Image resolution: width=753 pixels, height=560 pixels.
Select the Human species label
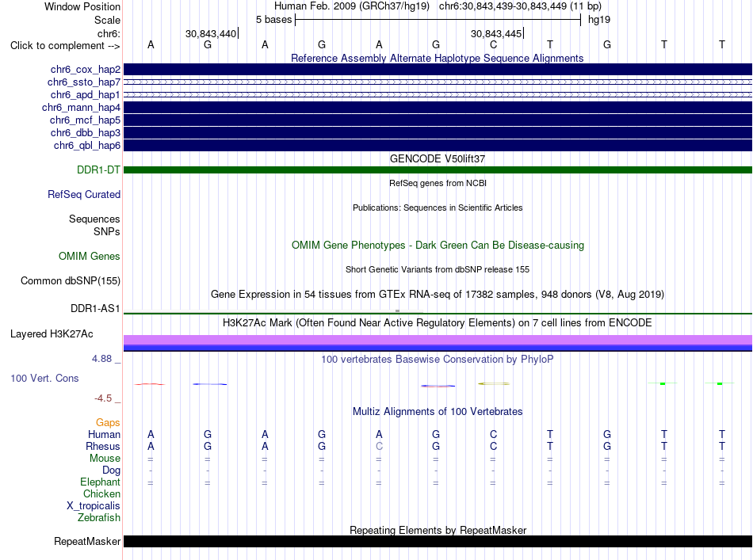point(104,434)
